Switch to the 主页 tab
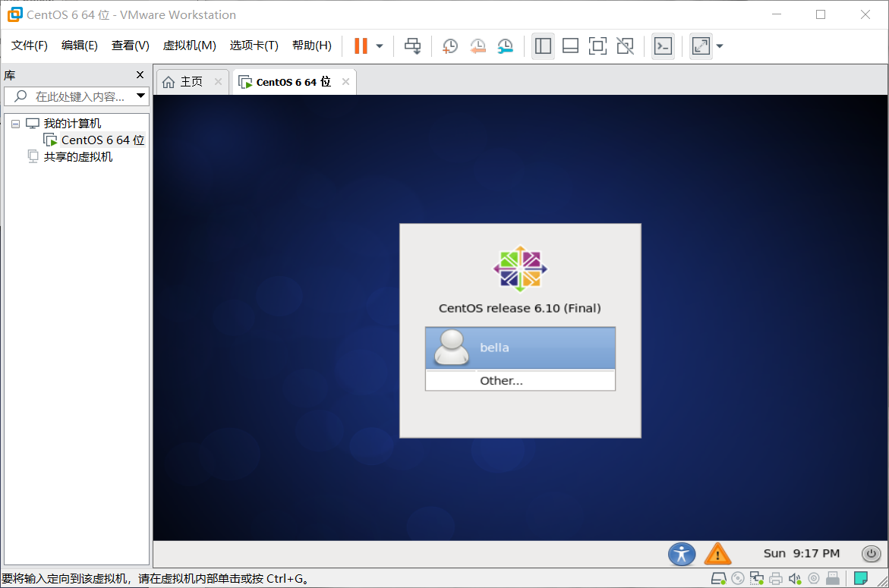This screenshot has height=588, width=889. click(x=191, y=82)
